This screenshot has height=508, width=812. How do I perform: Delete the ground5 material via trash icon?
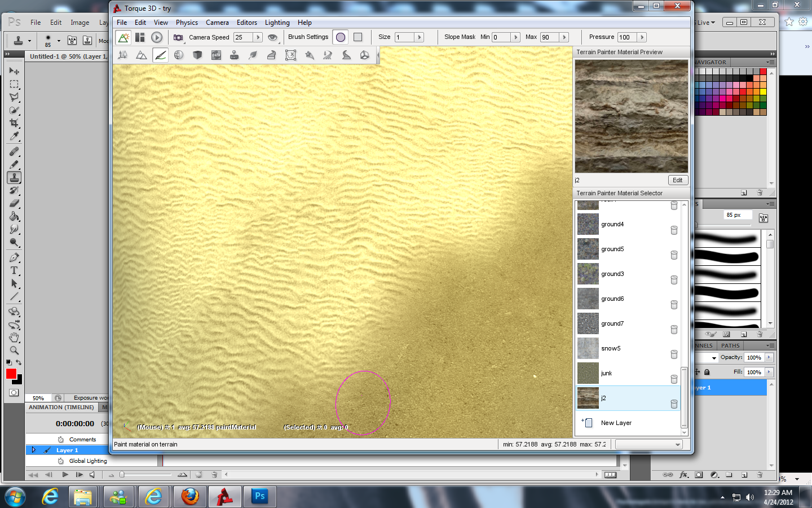click(674, 255)
